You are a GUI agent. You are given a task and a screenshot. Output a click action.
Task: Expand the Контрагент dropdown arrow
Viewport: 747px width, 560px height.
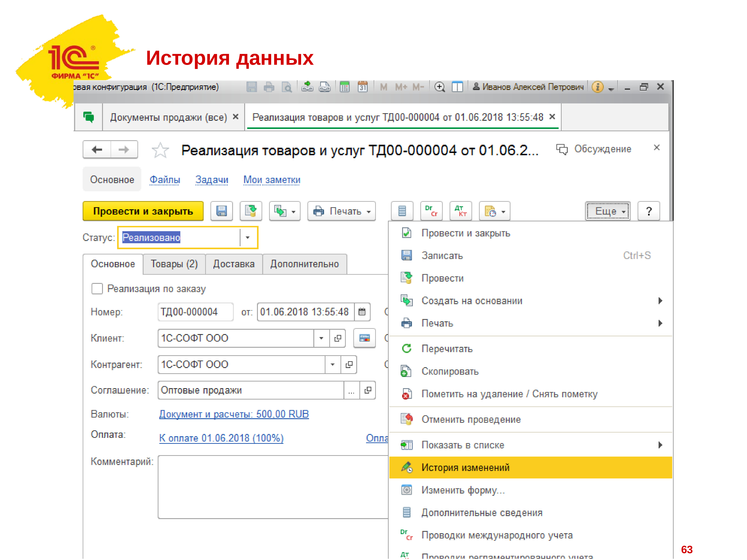pos(333,365)
